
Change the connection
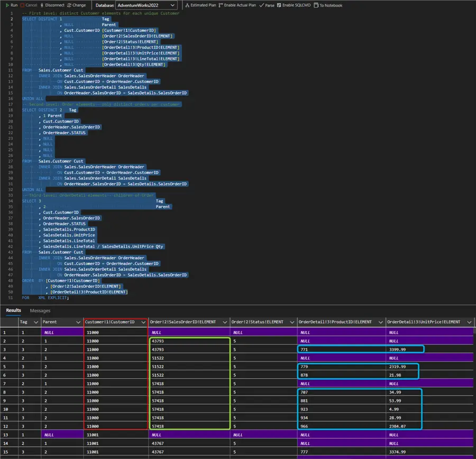point(76,5)
